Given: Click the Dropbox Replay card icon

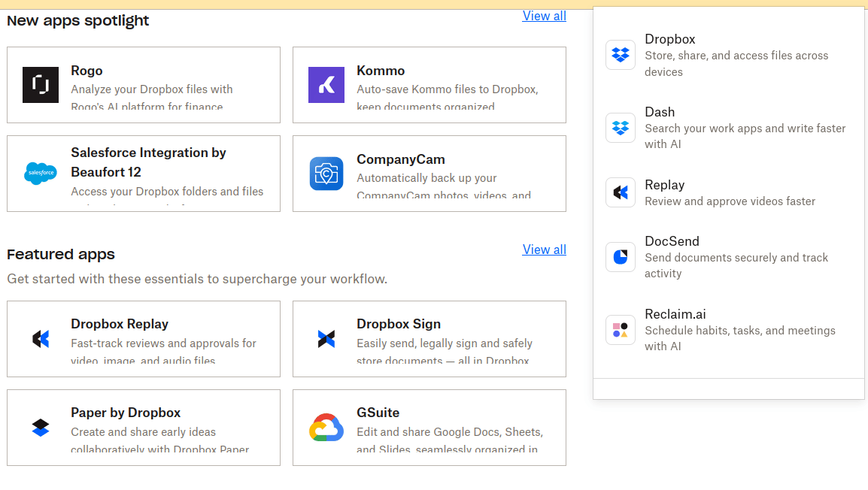Looking at the screenshot, I should pos(41,339).
